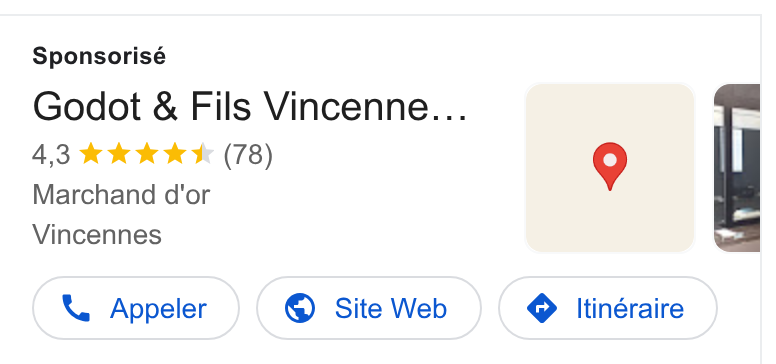Click the phone icon in Appeler button
This screenshot has height=364, width=776.
pyautogui.click(x=76, y=308)
